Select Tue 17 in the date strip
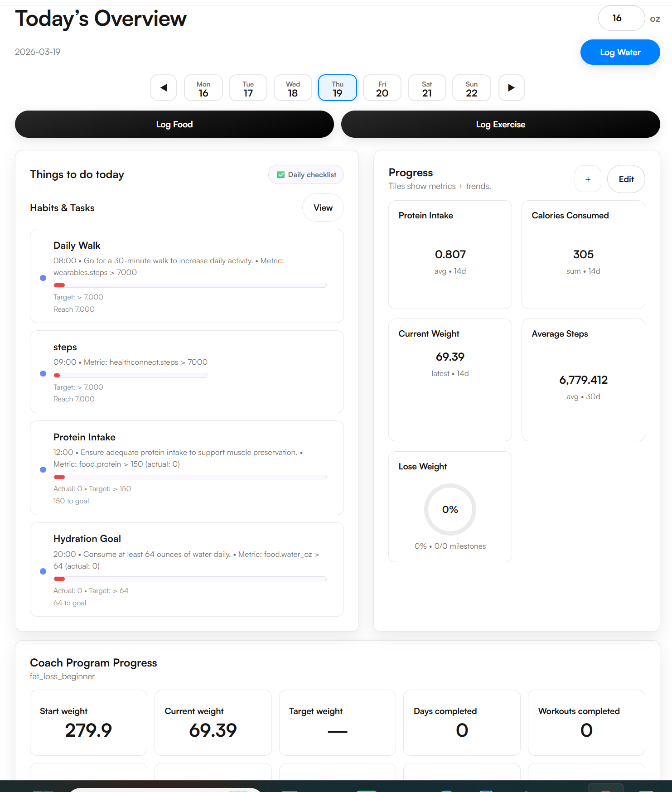Screen dimensions: 672x792 [248, 88]
